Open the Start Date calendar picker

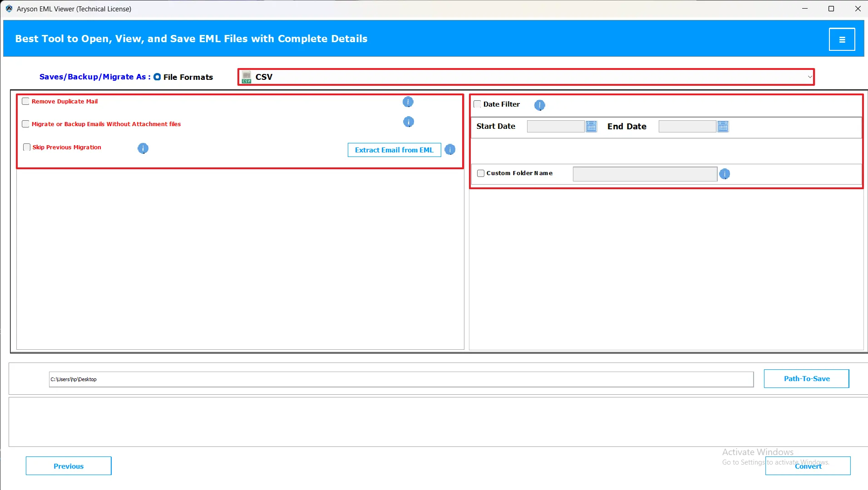pyautogui.click(x=591, y=127)
